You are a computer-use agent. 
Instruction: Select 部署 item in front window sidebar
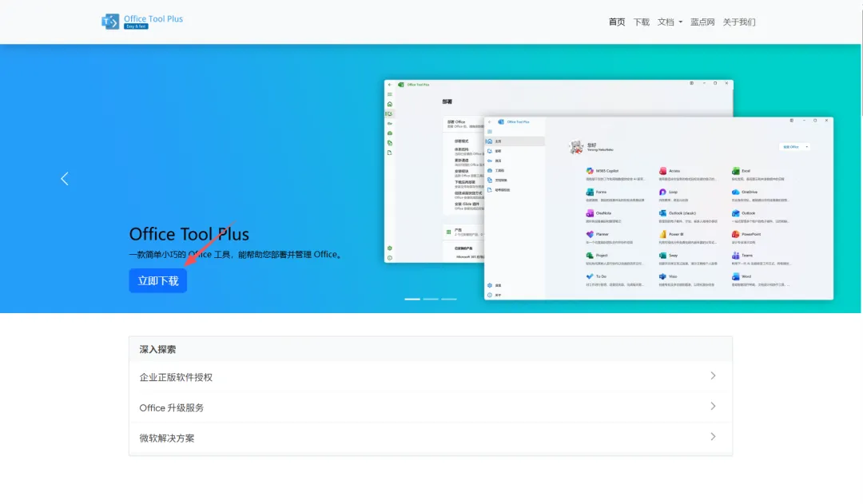click(515, 151)
